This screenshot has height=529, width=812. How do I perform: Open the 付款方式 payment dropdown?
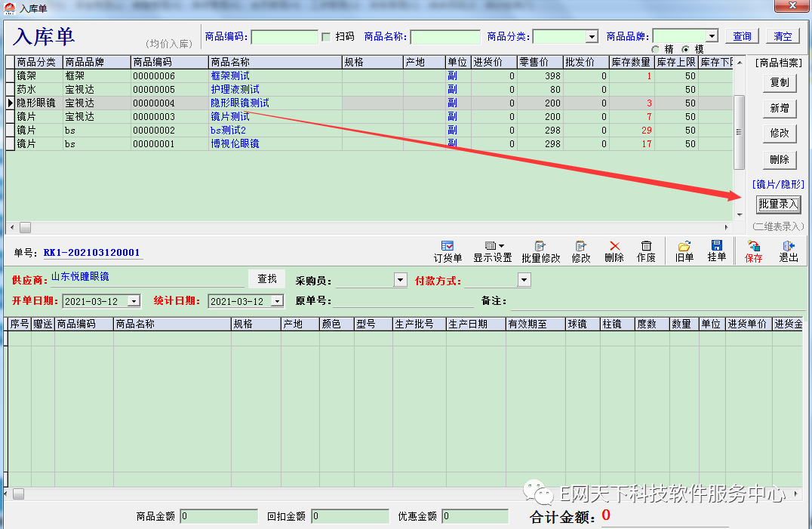click(x=524, y=280)
